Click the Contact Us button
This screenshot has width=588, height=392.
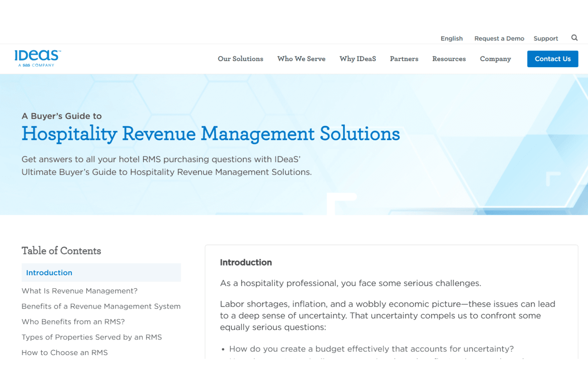(x=553, y=59)
